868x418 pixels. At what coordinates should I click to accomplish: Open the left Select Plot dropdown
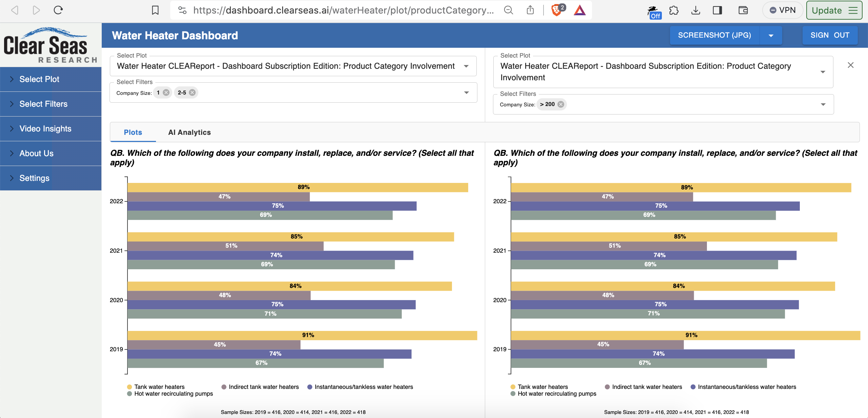(467, 66)
